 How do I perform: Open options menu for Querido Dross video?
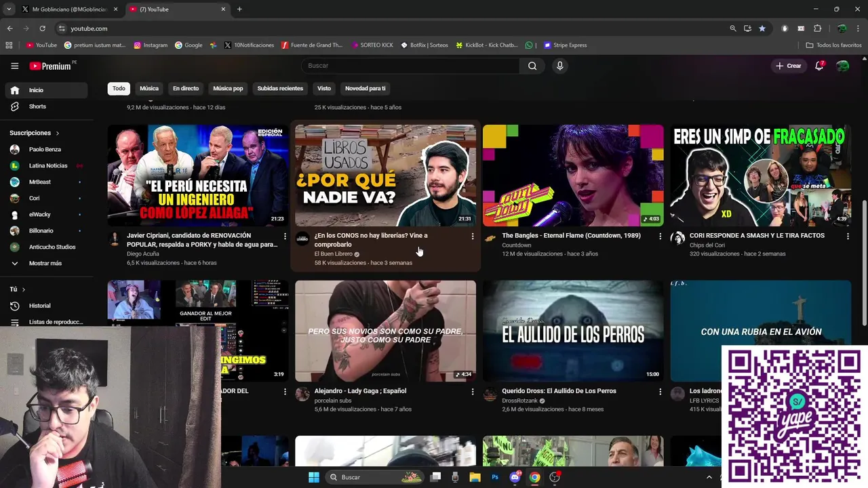click(x=660, y=392)
